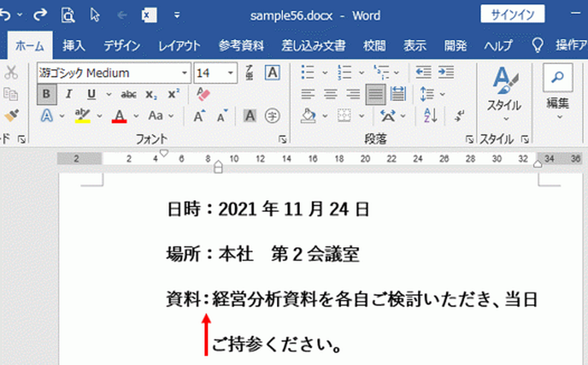Open the Paragraph dialog launcher
Screen dimensions: 588x365
coord(469,140)
